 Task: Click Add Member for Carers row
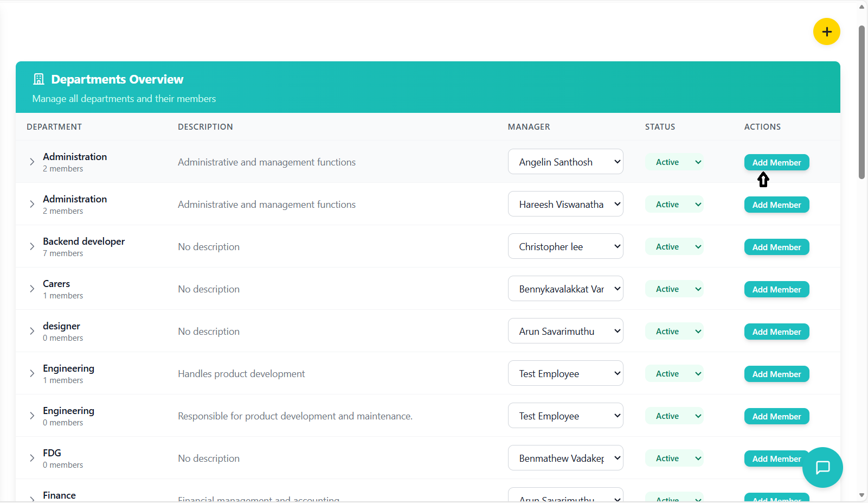776,289
